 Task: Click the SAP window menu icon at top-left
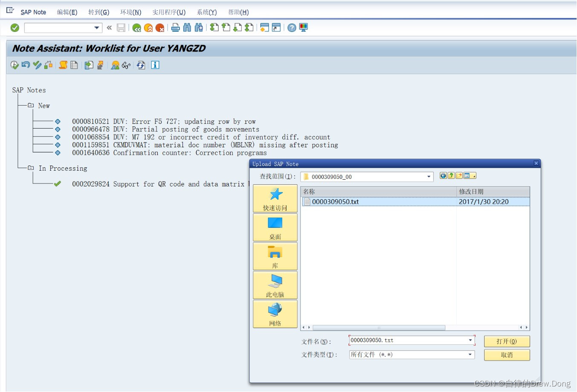[10, 10]
